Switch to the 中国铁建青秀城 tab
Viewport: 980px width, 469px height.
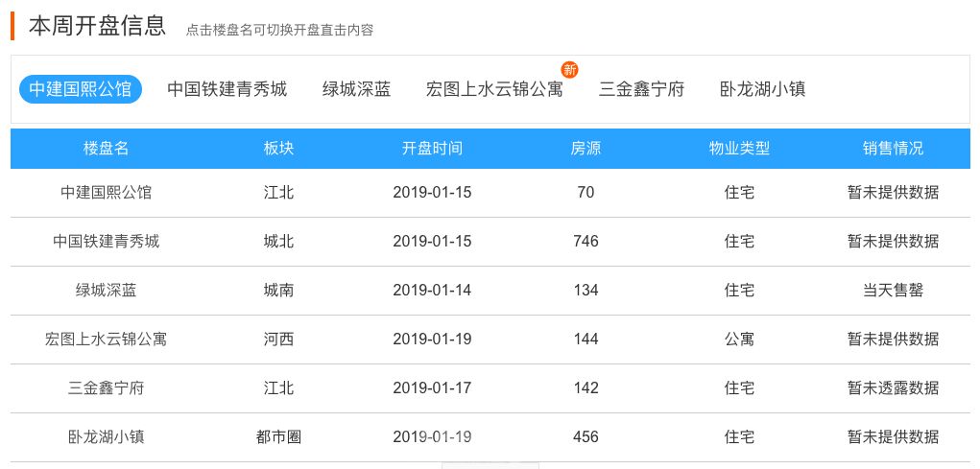pos(227,89)
